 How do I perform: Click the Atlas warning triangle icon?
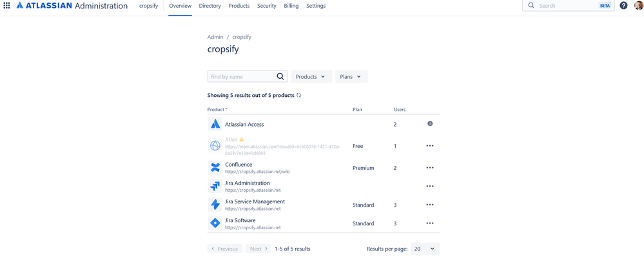pos(242,140)
